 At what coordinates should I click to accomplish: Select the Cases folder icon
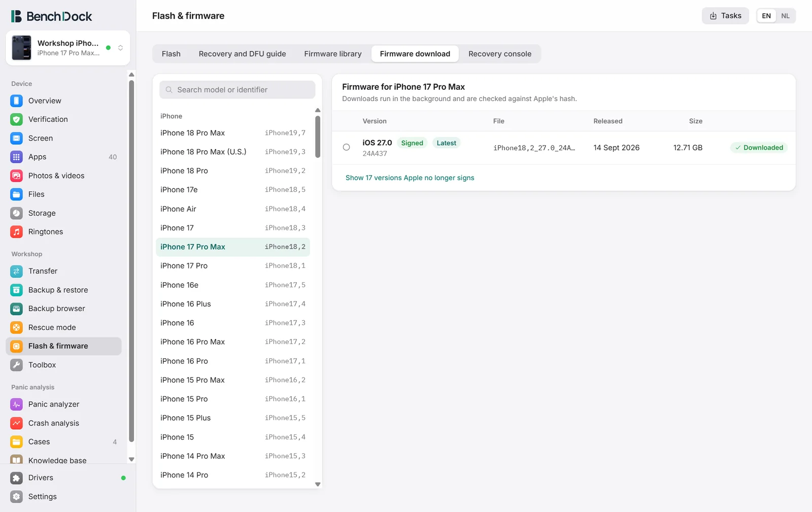point(17,442)
